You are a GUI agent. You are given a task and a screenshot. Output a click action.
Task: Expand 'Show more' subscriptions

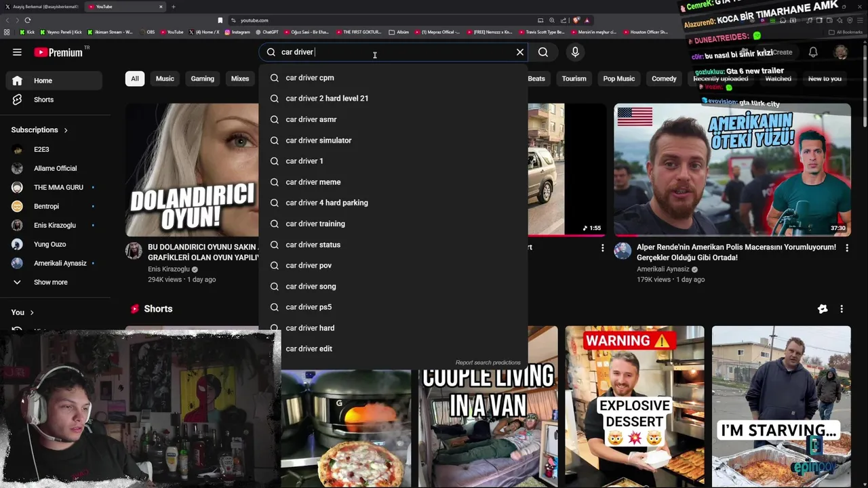(54, 282)
